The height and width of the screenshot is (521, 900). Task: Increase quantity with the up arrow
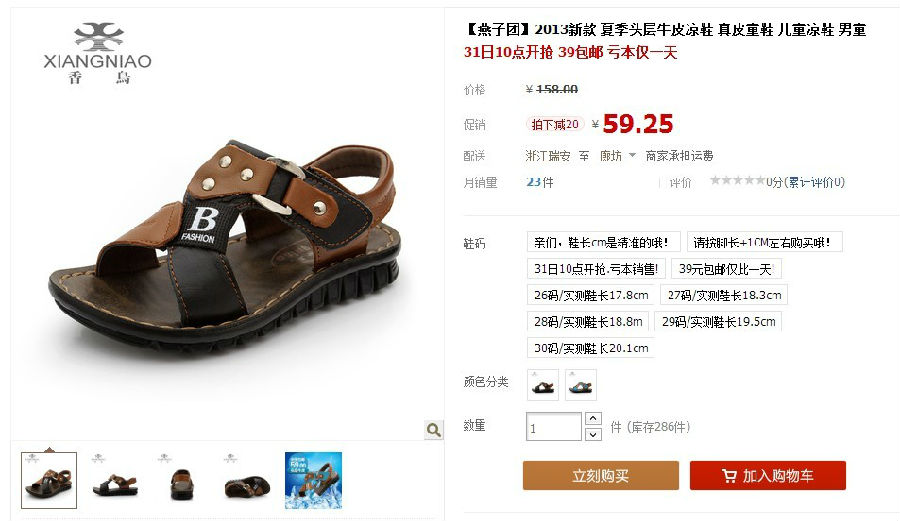tap(593, 418)
